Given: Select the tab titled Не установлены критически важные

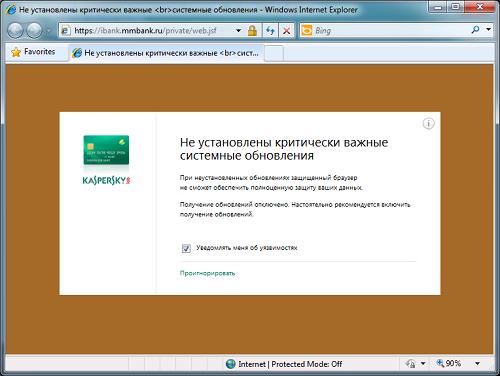Looking at the screenshot, I should (166, 53).
